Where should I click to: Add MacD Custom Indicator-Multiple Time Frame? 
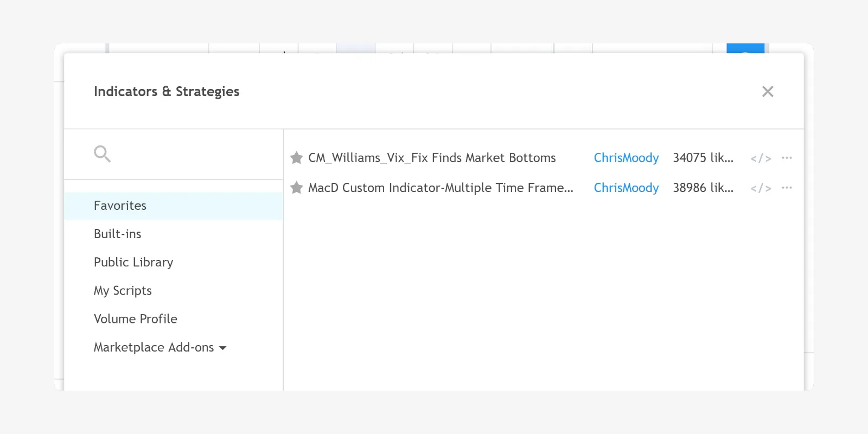tap(441, 188)
